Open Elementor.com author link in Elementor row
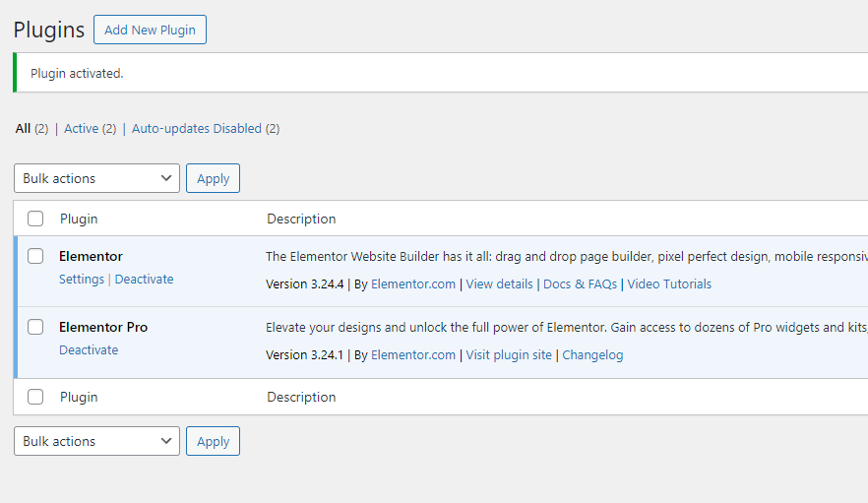 [x=413, y=284]
